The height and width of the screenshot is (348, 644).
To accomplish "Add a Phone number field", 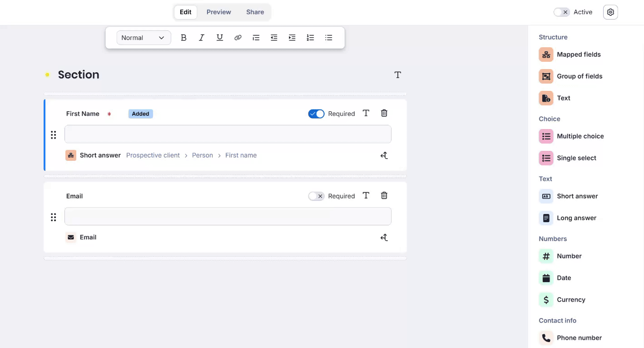I will 570,338.
